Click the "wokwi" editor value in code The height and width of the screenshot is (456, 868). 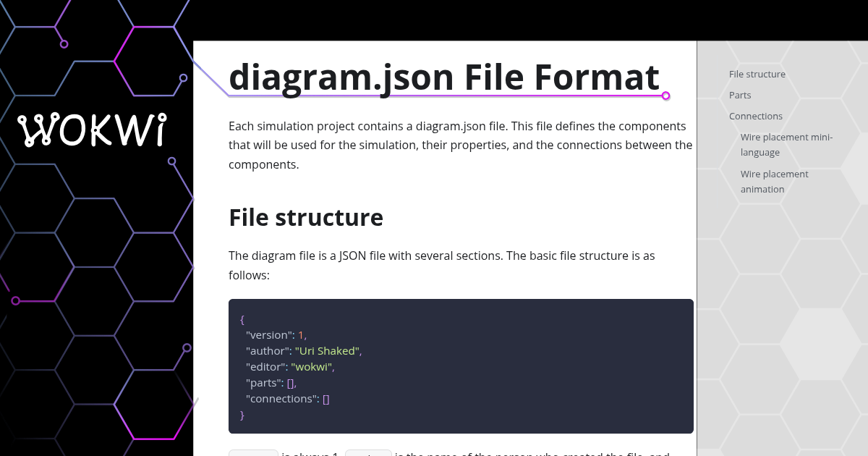pos(312,366)
